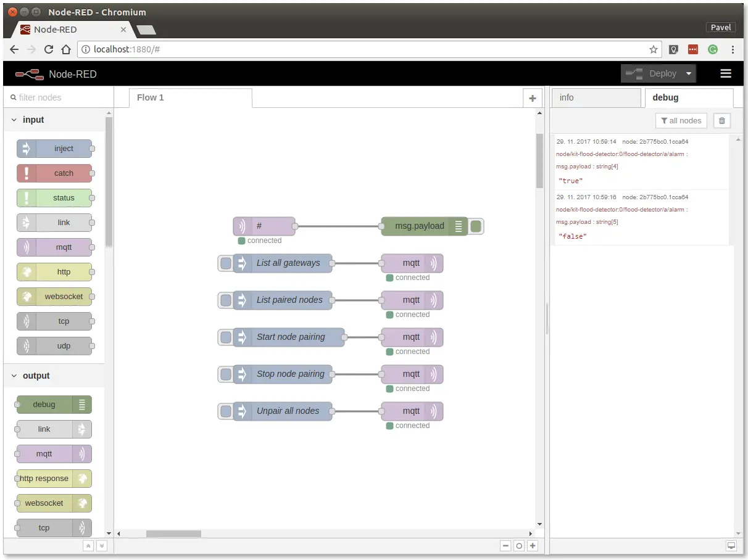Viewport: 748px width, 560px height.
Task: Expand all palette categories
Action: (102, 546)
